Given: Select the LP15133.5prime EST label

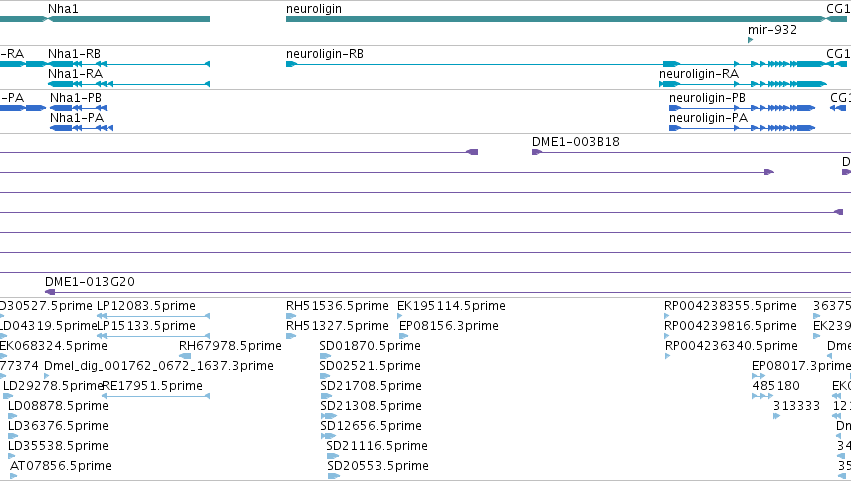Looking at the screenshot, I should point(146,326).
